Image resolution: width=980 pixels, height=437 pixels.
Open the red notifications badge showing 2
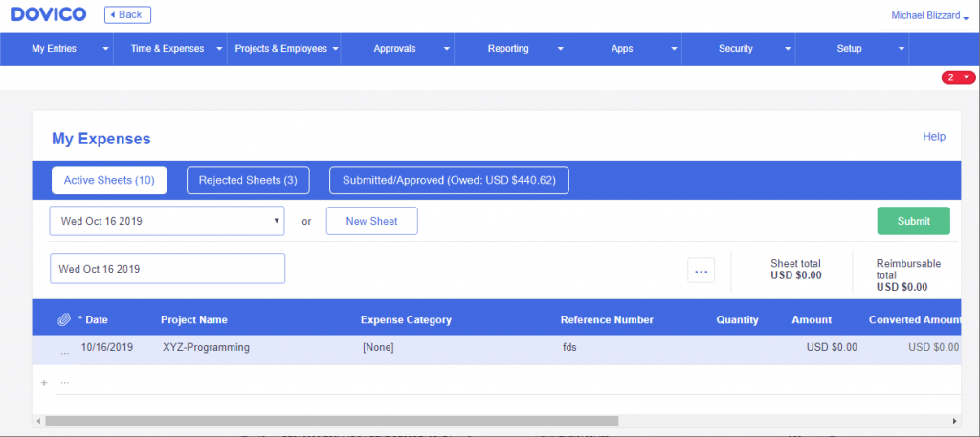pos(958,77)
